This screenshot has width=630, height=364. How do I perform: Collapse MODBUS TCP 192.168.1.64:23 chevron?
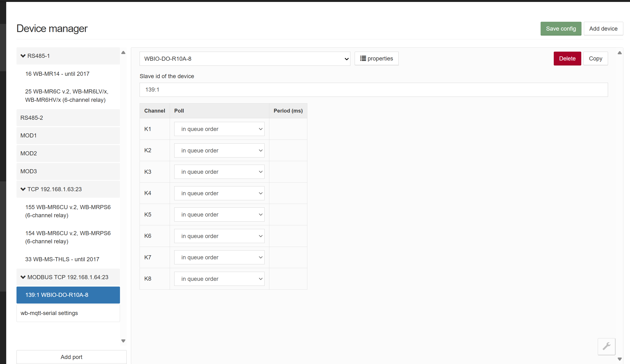(23, 277)
